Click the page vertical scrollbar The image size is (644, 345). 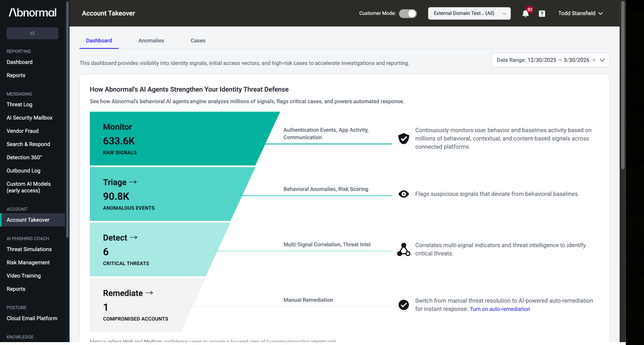pyautogui.click(x=623, y=85)
